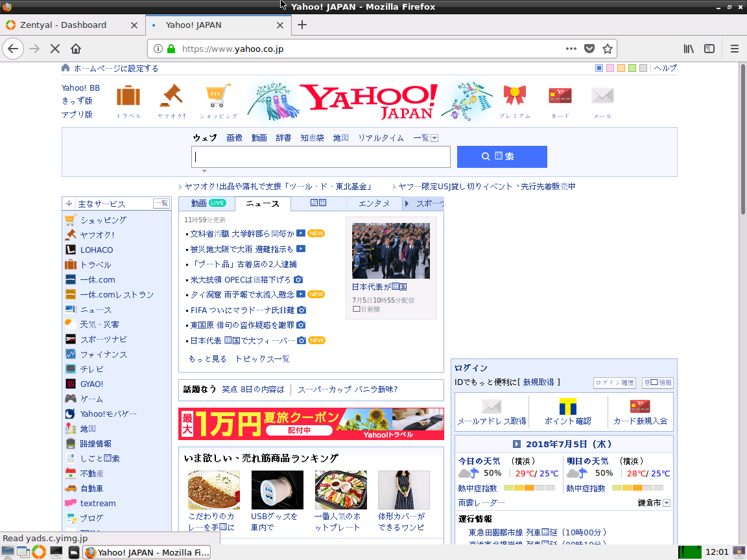Open the Firefox Library icon
747x560 pixels.
point(689,49)
